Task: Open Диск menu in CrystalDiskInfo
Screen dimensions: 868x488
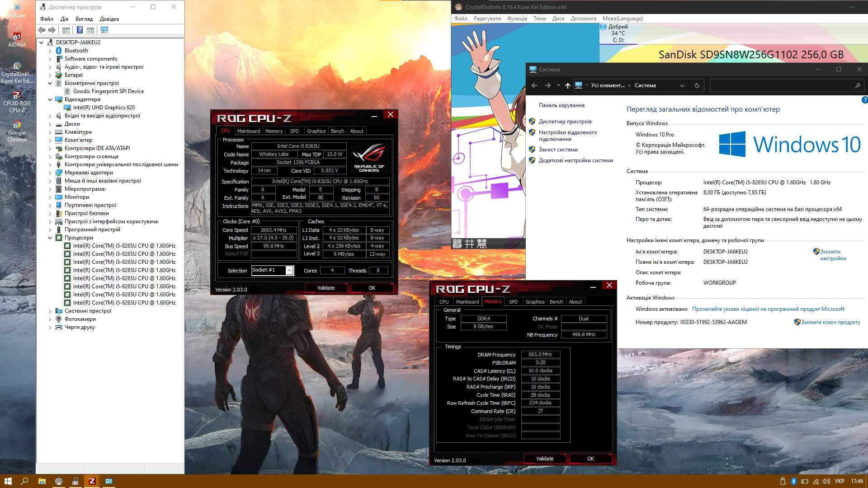Action: tap(558, 19)
